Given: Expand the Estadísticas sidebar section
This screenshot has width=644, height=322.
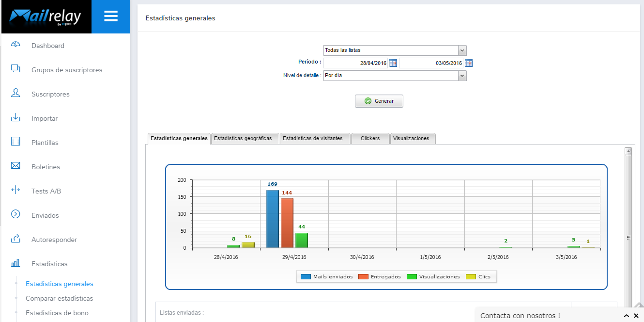Looking at the screenshot, I should [x=16, y=263].
